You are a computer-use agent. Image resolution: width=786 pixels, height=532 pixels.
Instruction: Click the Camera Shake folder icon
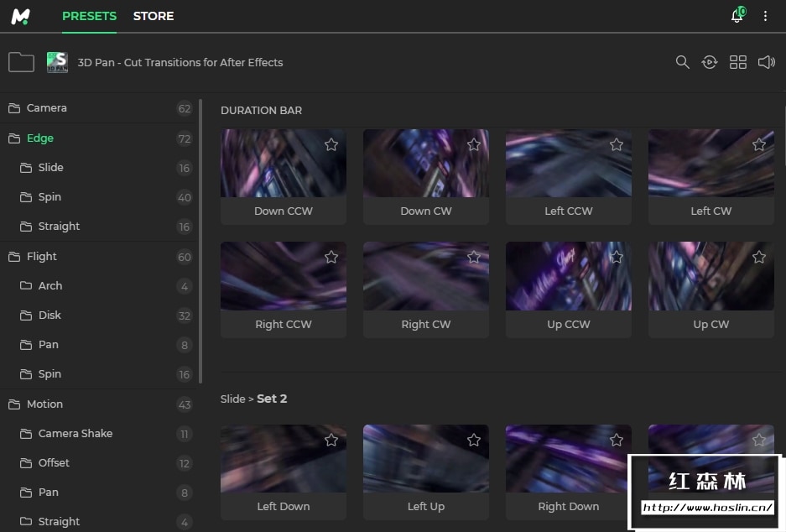coord(25,434)
